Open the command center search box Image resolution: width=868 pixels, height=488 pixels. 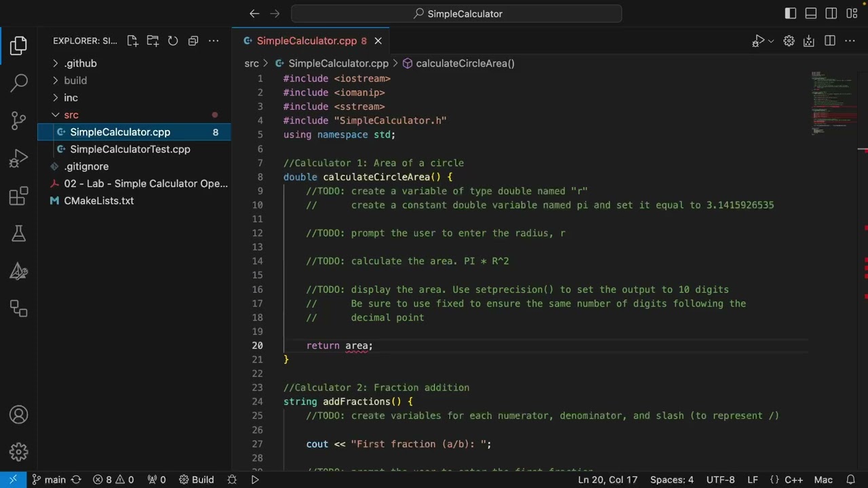tap(456, 14)
